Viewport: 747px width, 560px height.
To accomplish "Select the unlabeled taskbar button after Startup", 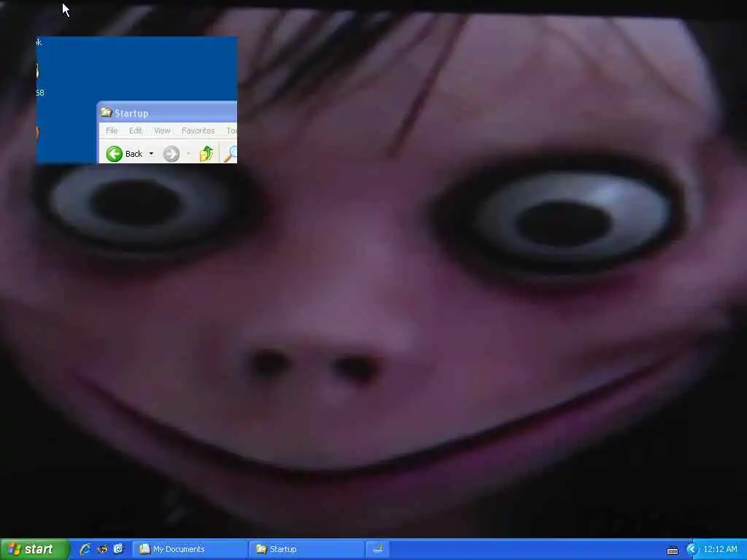I will (379, 549).
